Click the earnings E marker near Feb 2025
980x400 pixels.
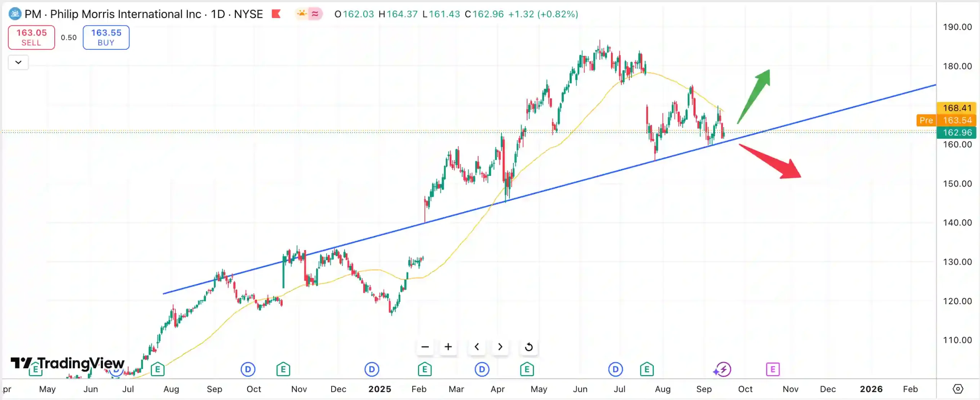coord(425,370)
